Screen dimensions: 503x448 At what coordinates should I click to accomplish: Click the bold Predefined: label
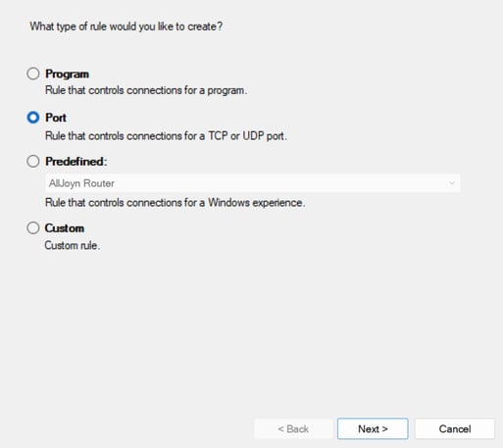(x=76, y=162)
